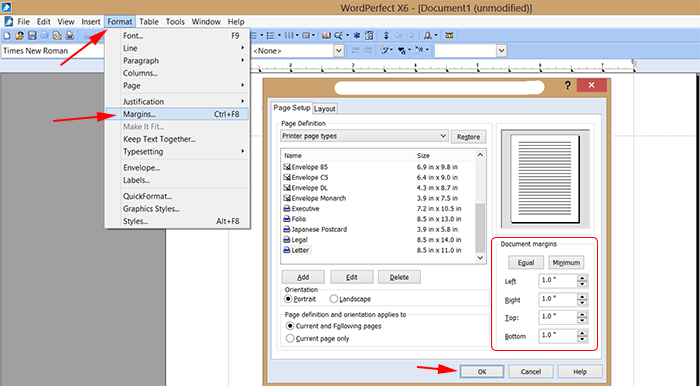Open the Window menu
This screenshot has width=700, height=386.
click(206, 21)
